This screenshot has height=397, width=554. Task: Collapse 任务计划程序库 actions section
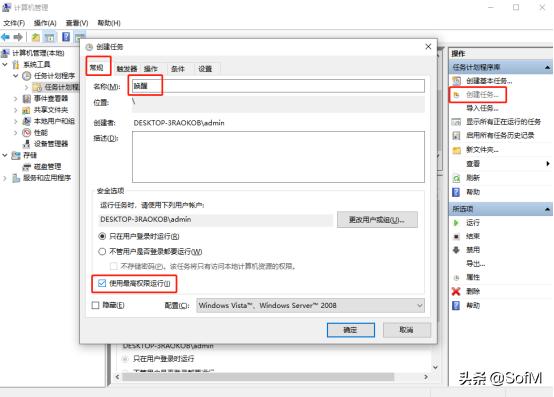547,67
